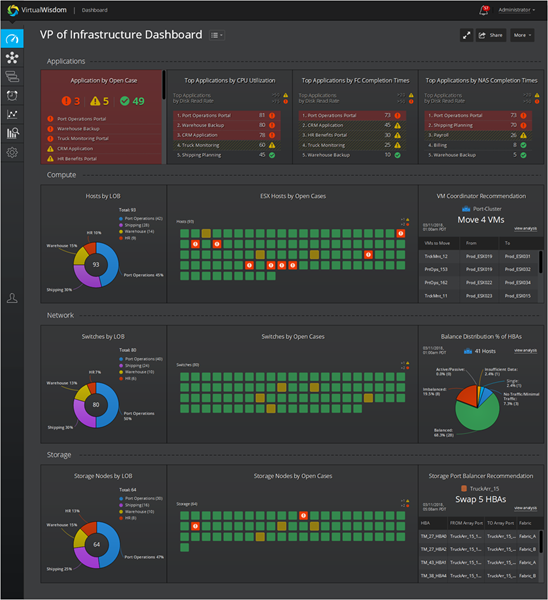Click the Port-Cluster label icon
548x600 pixels.
(466, 209)
